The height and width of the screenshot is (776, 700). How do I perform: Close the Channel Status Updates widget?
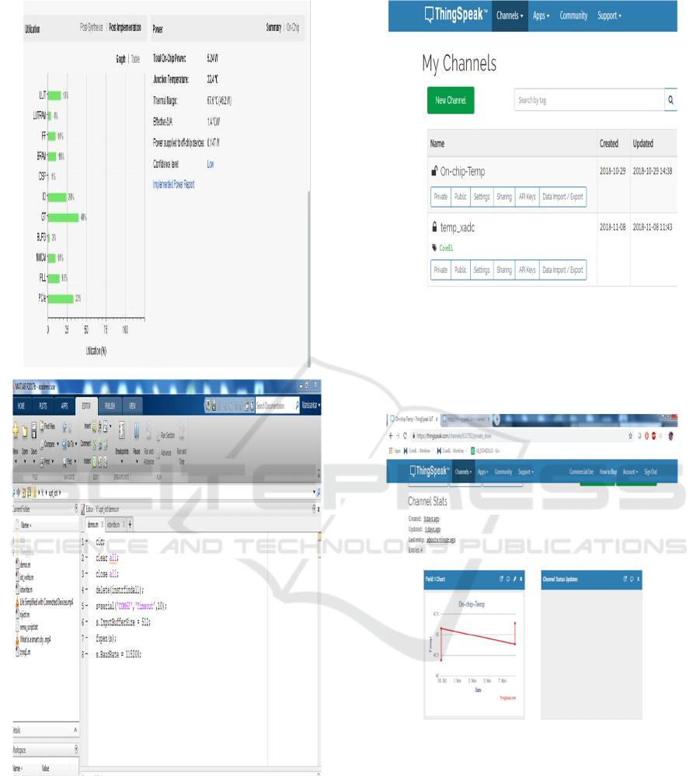pyautogui.click(x=638, y=579)
